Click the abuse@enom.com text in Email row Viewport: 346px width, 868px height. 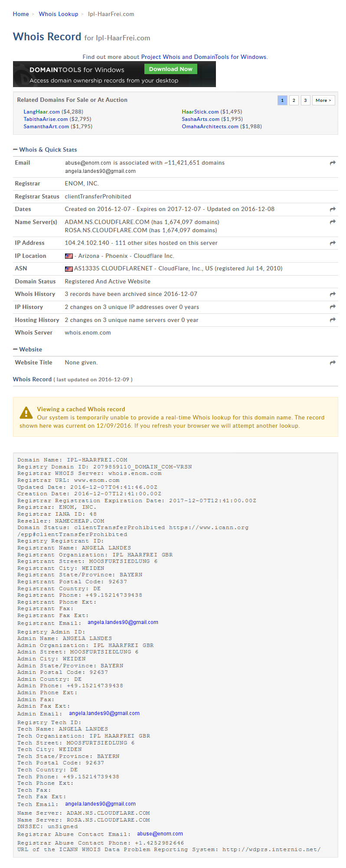(x=88, y=163)
